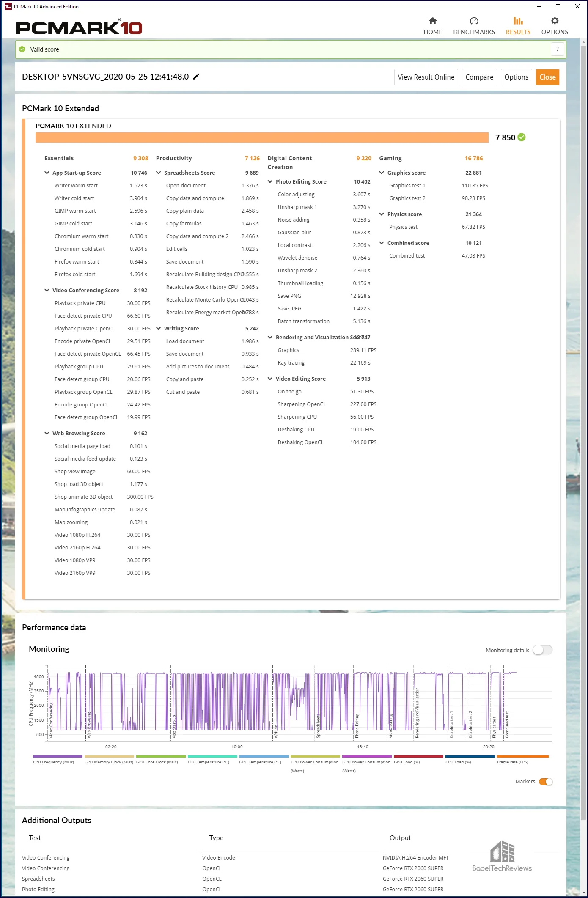Click the Valid score green checkmark icon

tap(22, 49)
